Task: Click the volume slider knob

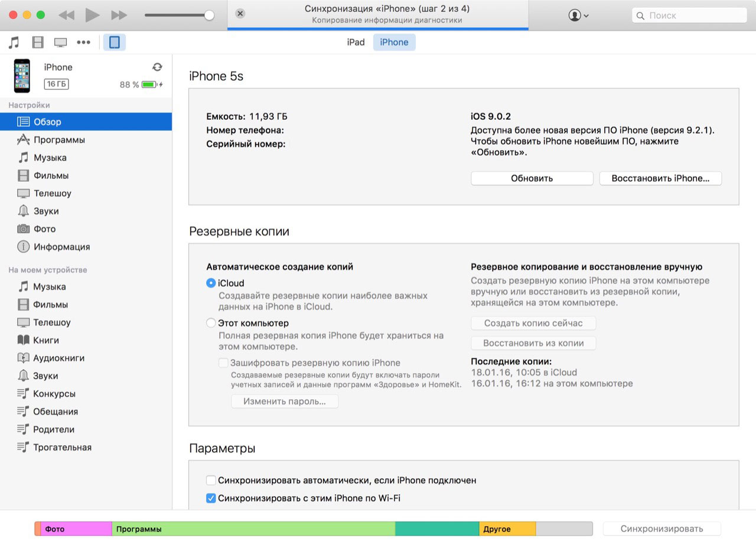Action: pos(209,15)
